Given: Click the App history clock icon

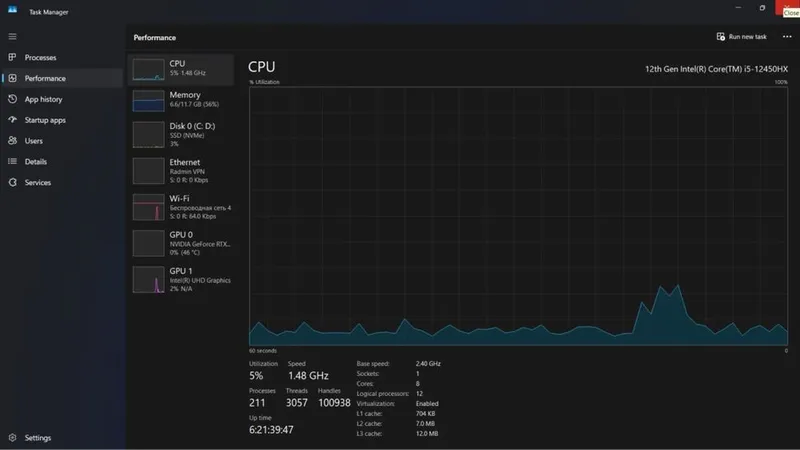Looking at the screenshot, I should point(12,99).
